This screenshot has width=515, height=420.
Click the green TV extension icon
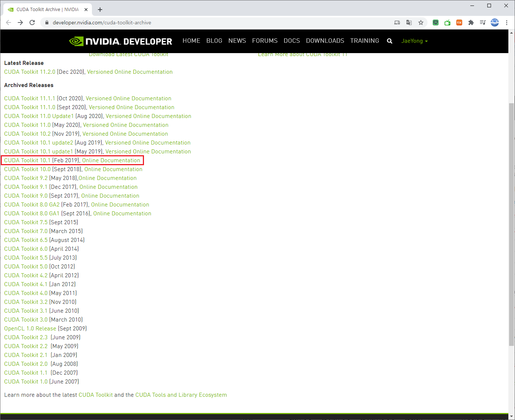point(447,22)
